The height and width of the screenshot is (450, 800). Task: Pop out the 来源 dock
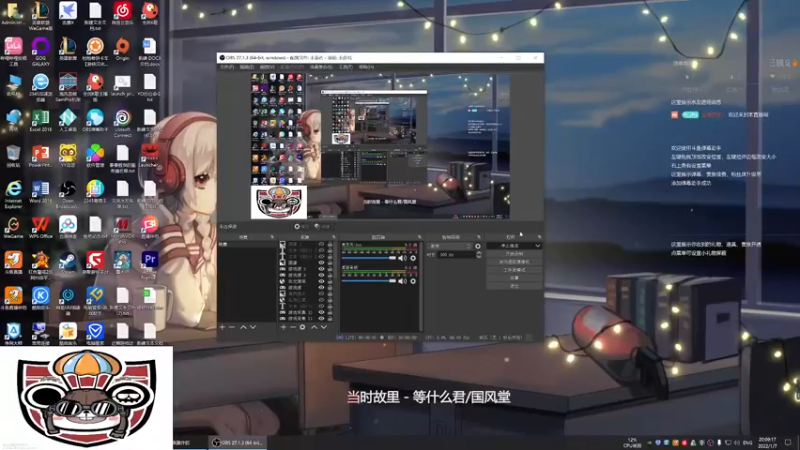point(333,237)
